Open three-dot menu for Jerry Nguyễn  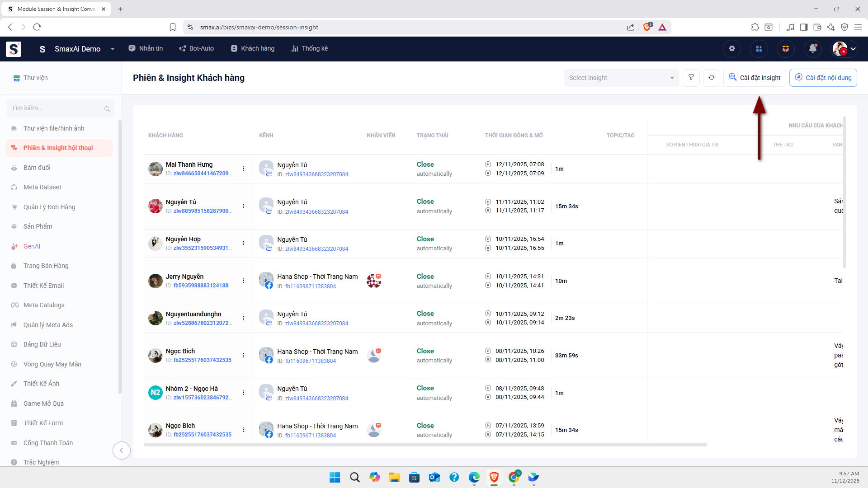pyautogui.click(x=244, y=281)
